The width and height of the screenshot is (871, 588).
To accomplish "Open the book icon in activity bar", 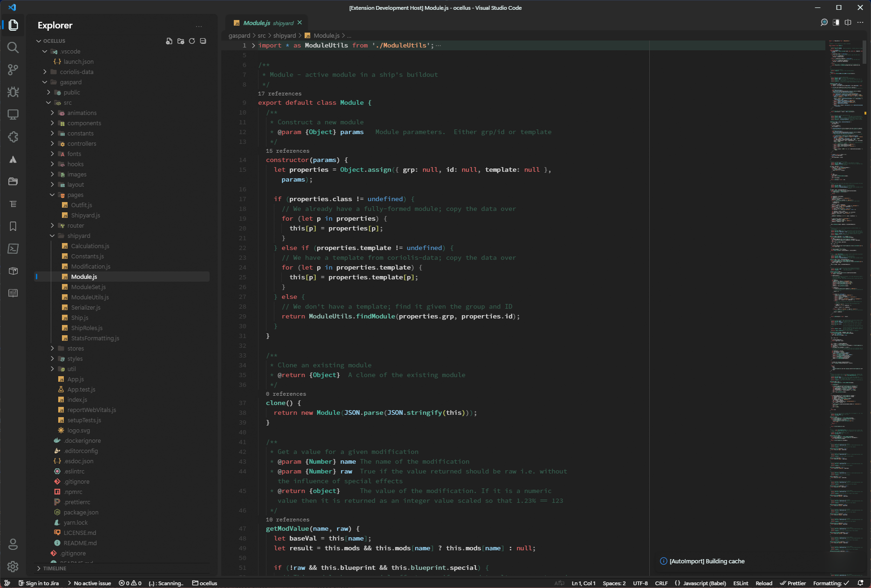I will click(x=13, y=293).
